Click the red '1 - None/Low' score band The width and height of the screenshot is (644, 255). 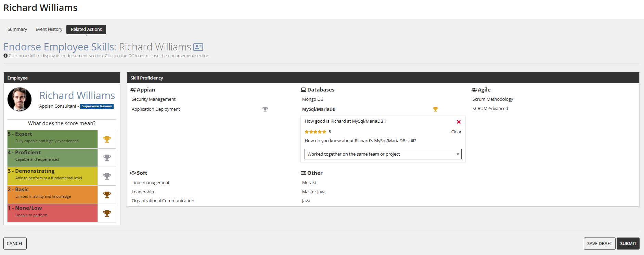pos(52,213)
